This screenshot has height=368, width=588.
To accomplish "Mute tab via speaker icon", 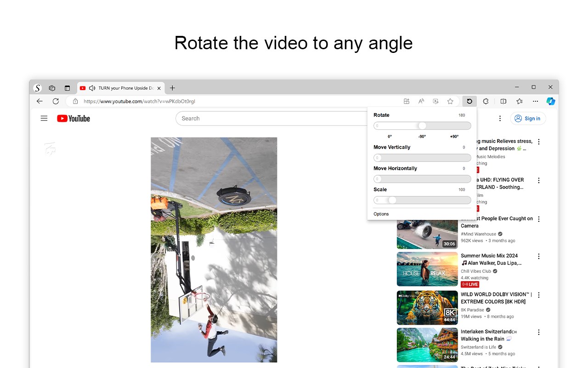I will click(x=92, y=88).
